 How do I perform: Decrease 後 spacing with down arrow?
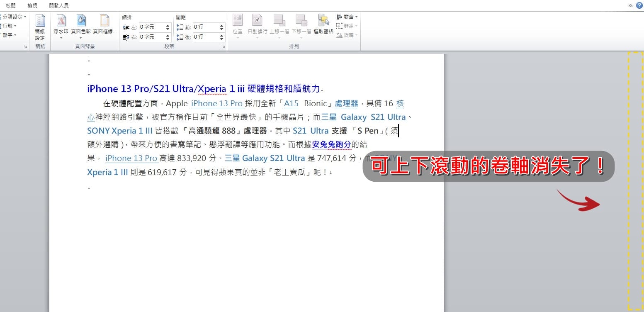222,39
